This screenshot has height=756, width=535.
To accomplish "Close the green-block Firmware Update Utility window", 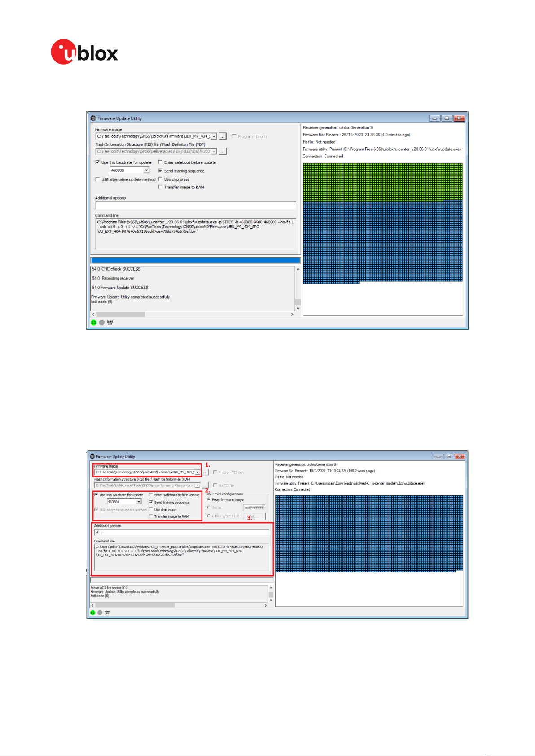I will point(459,118).
